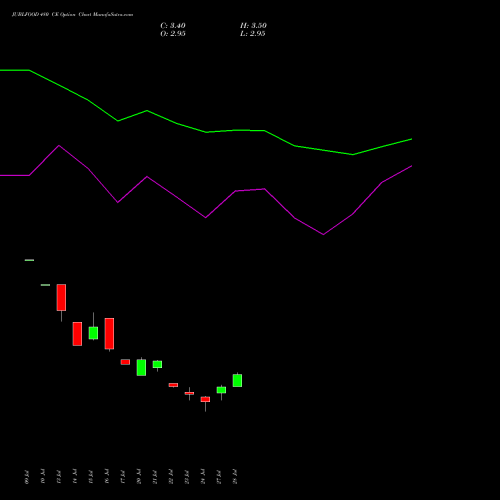Screen dimensions: 500x500
Task: Select the high value H: 3.50
Action: click(x=253, y=26)
